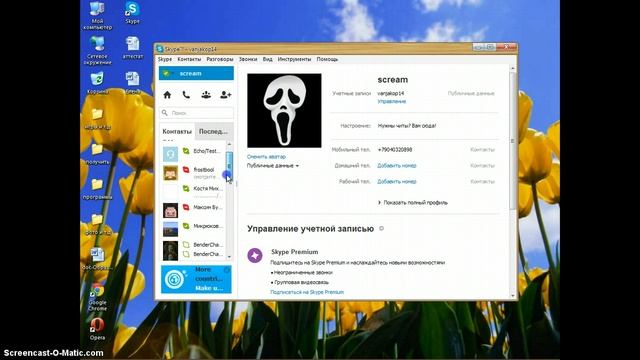This screenshot has width=640, height=360.
Task: Click the Микрюков... contact status icon
Action: [x=186, y=226]
